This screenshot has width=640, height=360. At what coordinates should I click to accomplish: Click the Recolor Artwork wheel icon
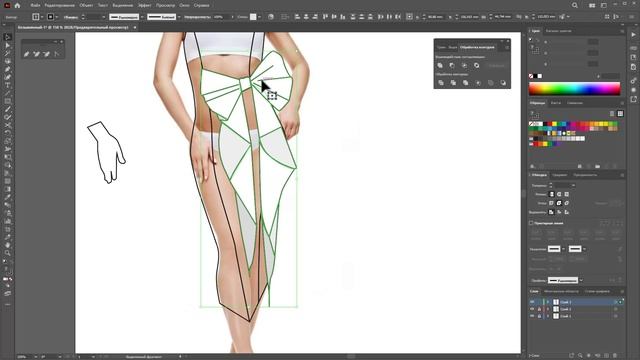tap(271, 17)
